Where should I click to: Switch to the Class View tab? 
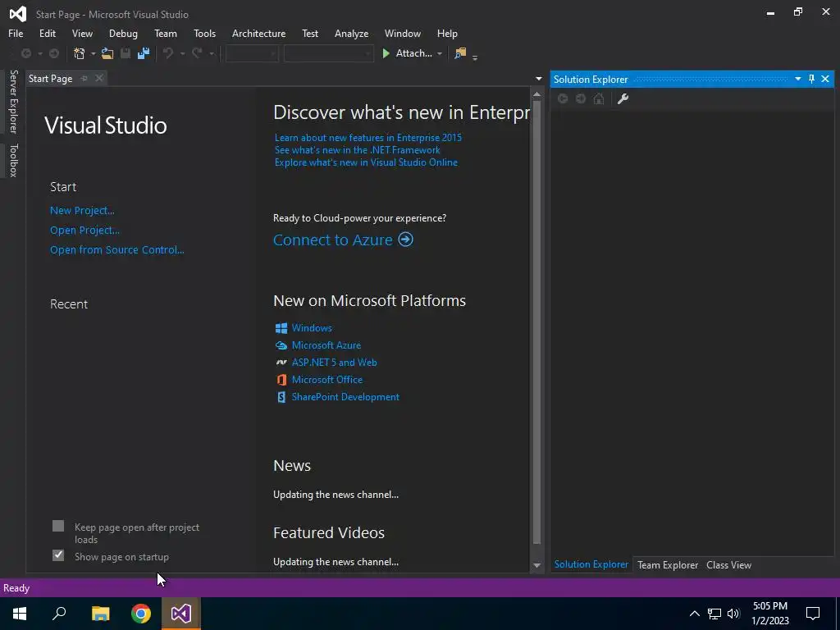[728, 564]
